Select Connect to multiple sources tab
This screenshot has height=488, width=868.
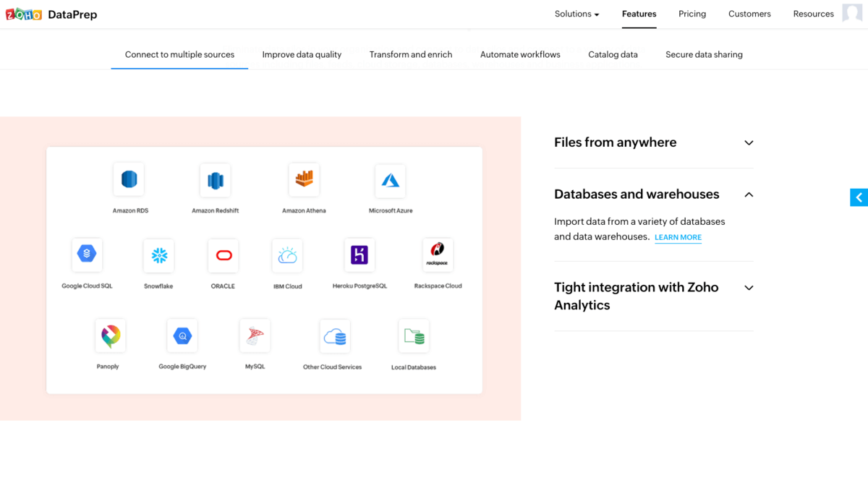(x=179, y=54)
